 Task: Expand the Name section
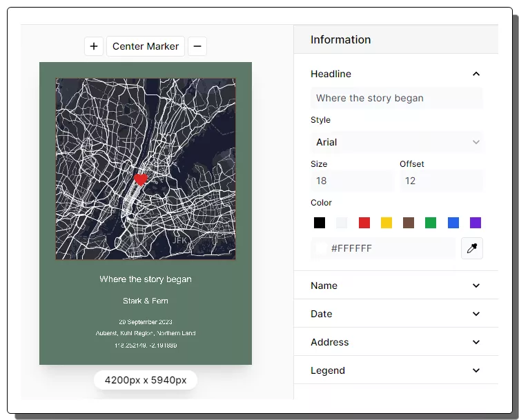[x=476, y=286]
